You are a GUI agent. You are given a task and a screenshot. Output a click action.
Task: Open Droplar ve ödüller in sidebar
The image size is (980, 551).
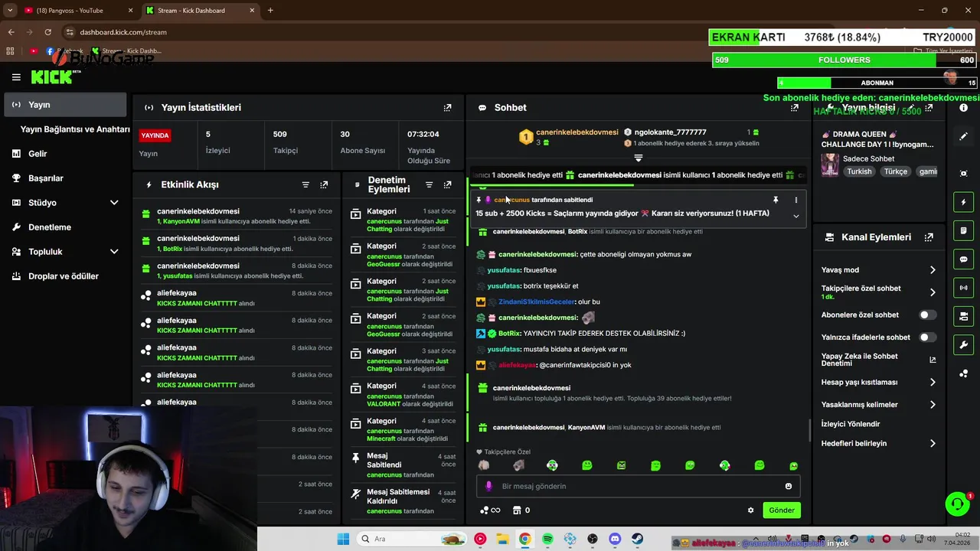[65, 276]
